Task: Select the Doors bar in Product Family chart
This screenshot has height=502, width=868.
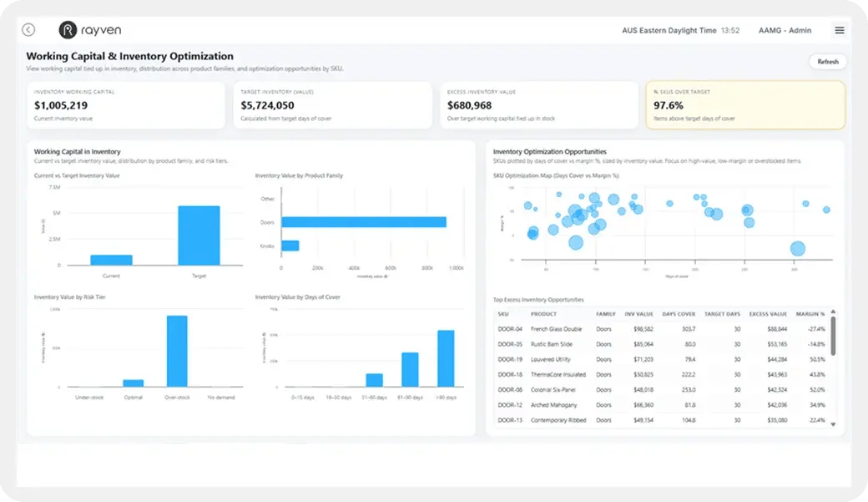Action: [363, 222]
